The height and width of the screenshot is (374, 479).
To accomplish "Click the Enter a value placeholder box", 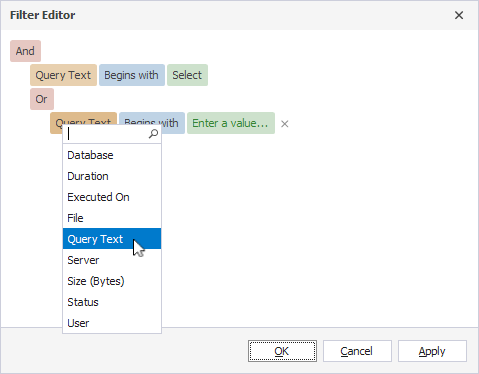I will [x=231, y=123].
